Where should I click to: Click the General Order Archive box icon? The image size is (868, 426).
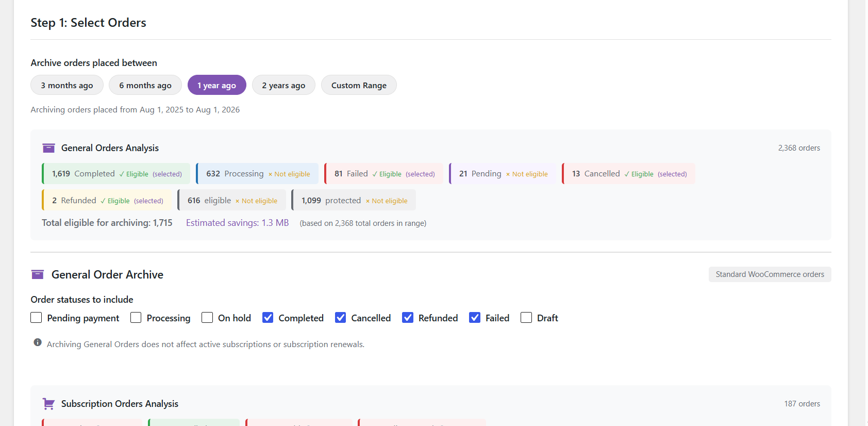(38, 274)
